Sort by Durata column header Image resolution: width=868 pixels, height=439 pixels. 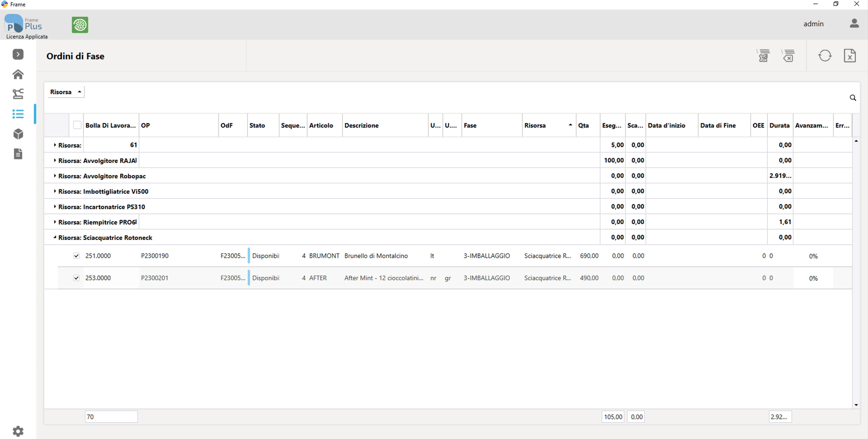point(780,125)
